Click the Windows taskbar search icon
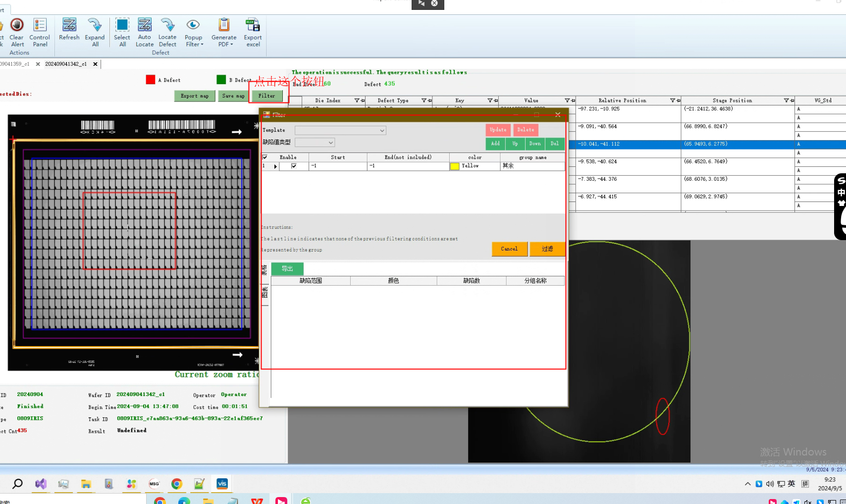The height and width of the screenshot is (504, 846). 17,484
